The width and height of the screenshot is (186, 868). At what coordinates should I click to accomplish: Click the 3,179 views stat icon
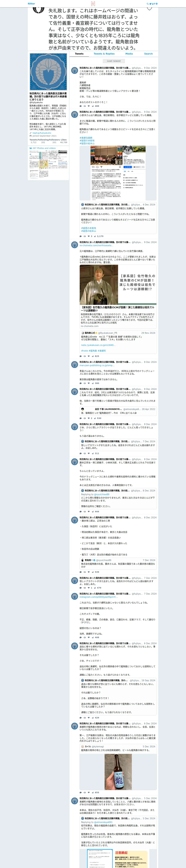[x=95, y=236]
